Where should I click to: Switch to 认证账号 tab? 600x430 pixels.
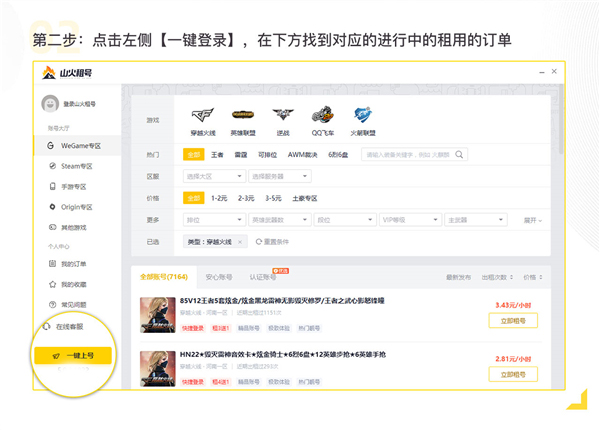click(263, 277)
